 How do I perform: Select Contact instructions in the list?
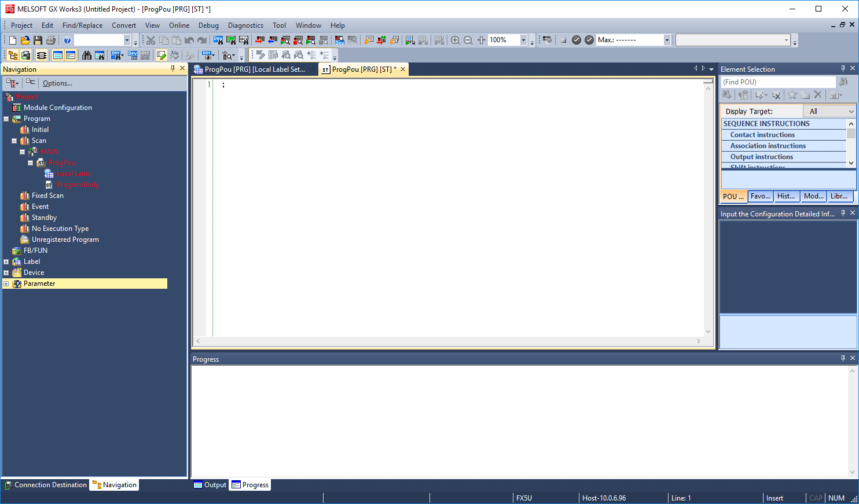coord(762,135)
